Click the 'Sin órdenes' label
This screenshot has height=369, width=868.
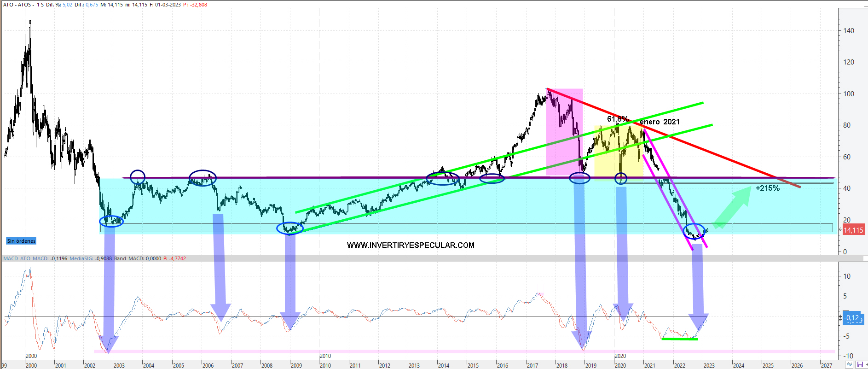[21, 241]
